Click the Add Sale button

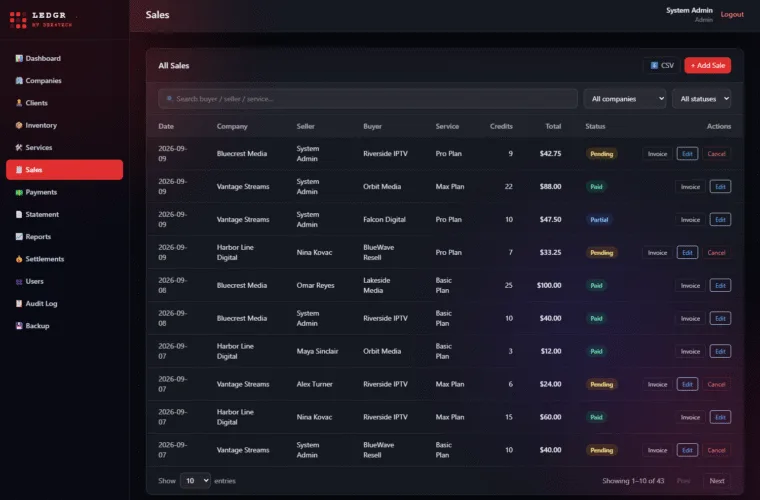[x=708, y=65]
